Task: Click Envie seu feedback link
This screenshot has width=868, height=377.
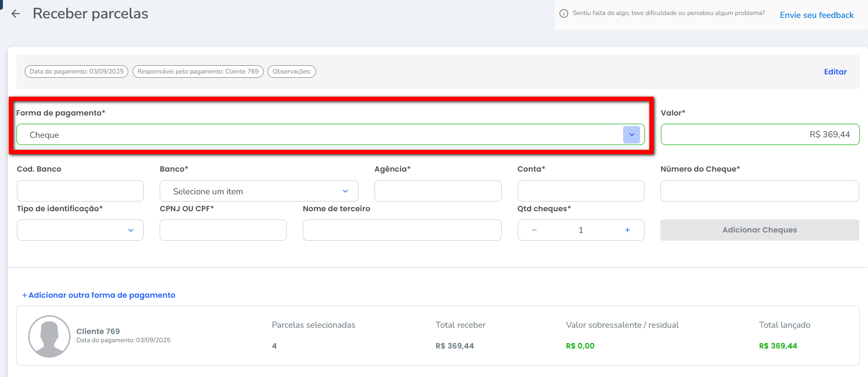Action: (x=816, y=15)
